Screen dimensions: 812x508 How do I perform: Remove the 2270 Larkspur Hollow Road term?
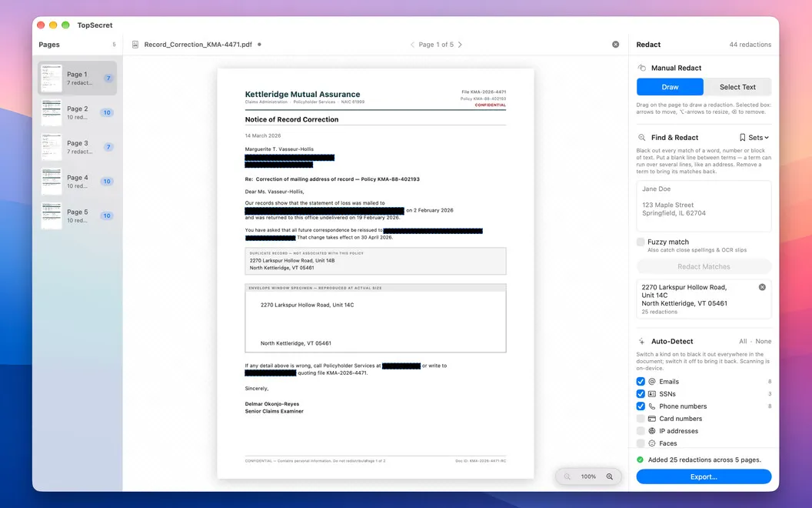click(x=762, y=287)
